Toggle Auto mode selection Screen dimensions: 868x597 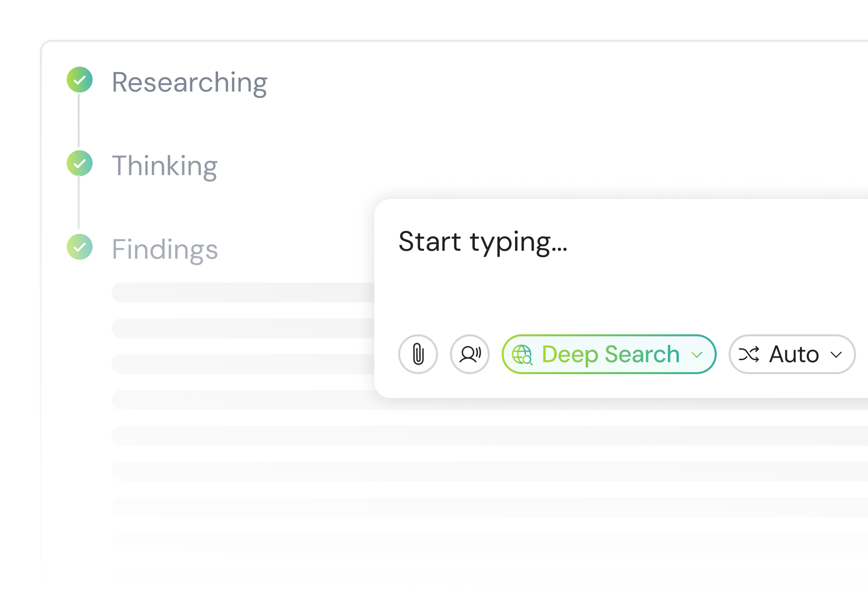coord(791,354)
